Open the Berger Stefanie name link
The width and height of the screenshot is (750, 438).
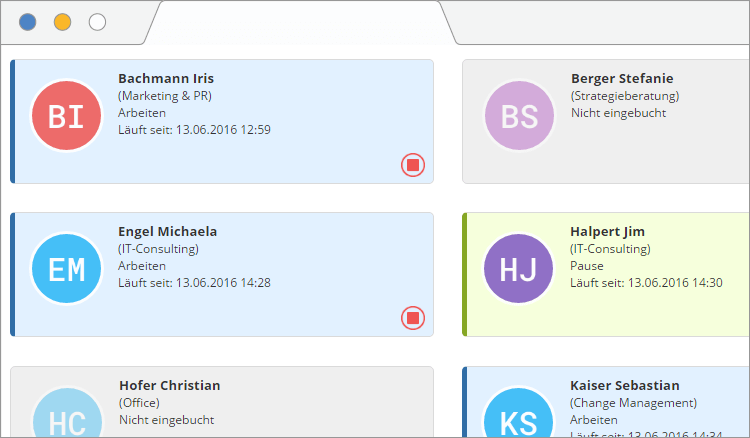tap(622, 78)
